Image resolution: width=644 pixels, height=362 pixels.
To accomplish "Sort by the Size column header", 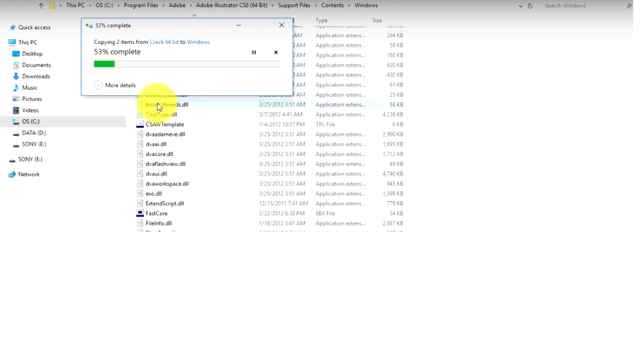I will click(377, 20).
